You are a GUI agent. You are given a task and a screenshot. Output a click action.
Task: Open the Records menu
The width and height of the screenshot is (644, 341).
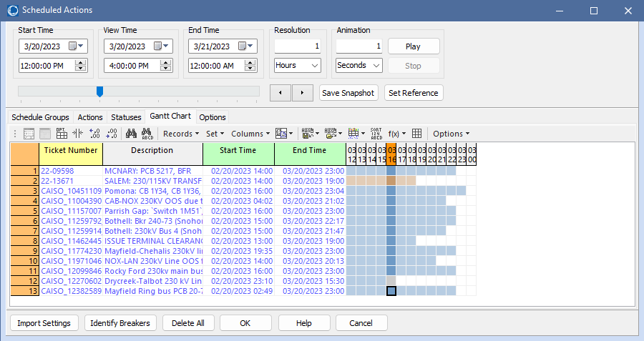pyautogui.click(x=180, y=134)
